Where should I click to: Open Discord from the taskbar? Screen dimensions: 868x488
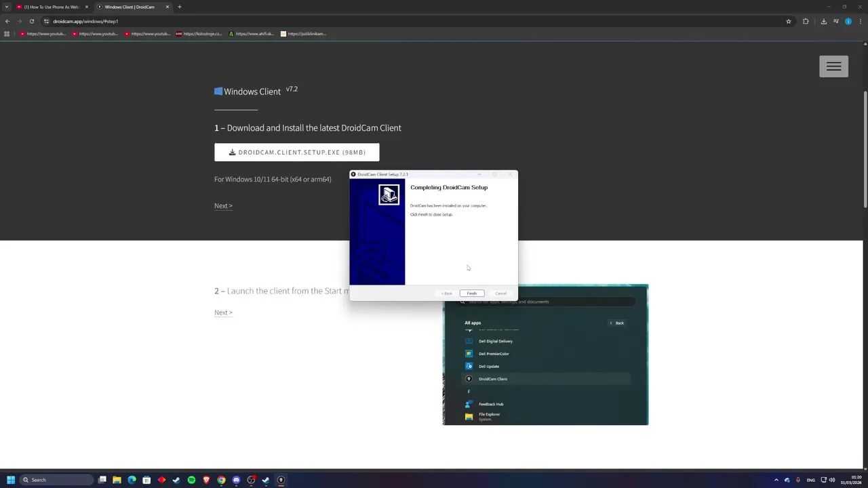[236, 480]
